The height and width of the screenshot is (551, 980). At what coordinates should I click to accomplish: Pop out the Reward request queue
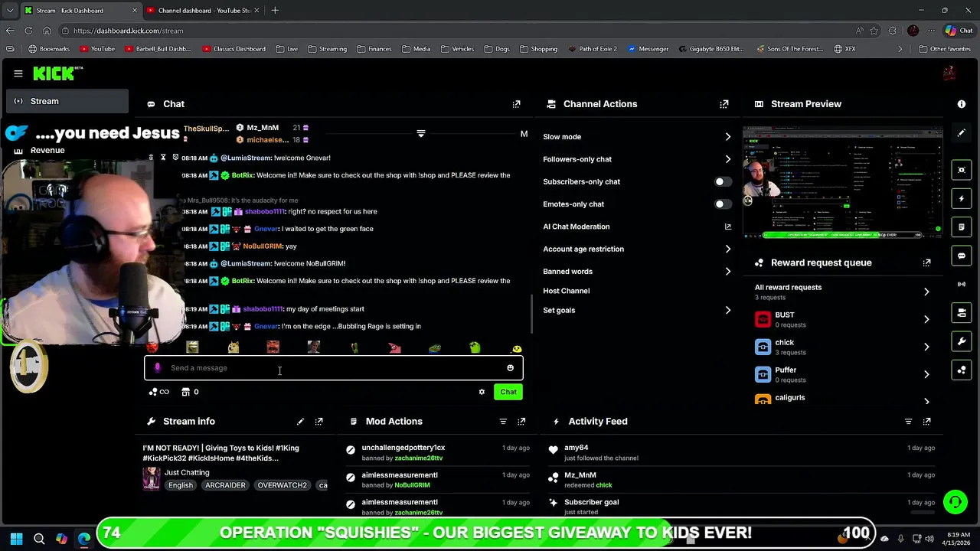[x=926, y=262]
